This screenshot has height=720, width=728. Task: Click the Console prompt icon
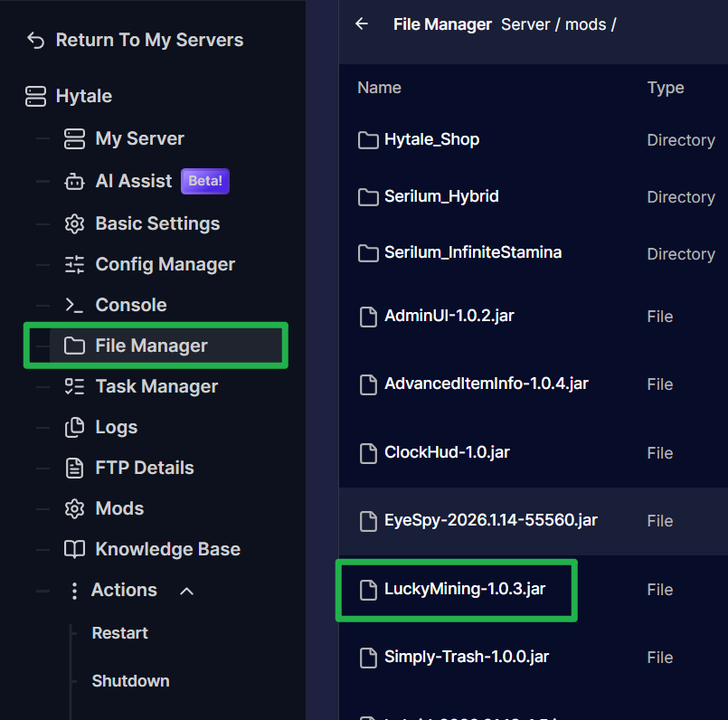coord(74,306)
